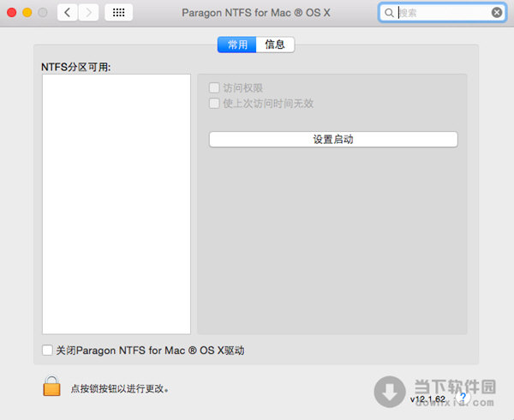Switch to the 常用 tab
514x420 pixels.
click(237, 45)
